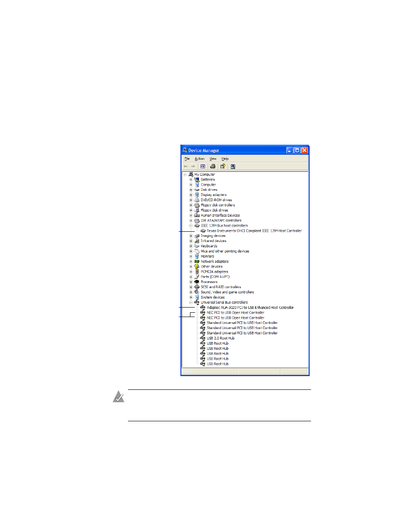Select the System devices label
Image resolution: width=411 pixels, height=532 pixels.
212,297
